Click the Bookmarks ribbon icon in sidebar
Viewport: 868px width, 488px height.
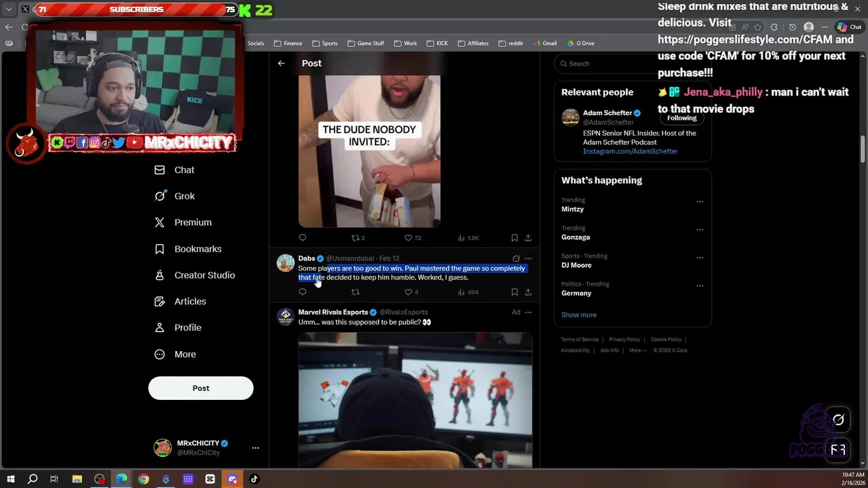159,249
